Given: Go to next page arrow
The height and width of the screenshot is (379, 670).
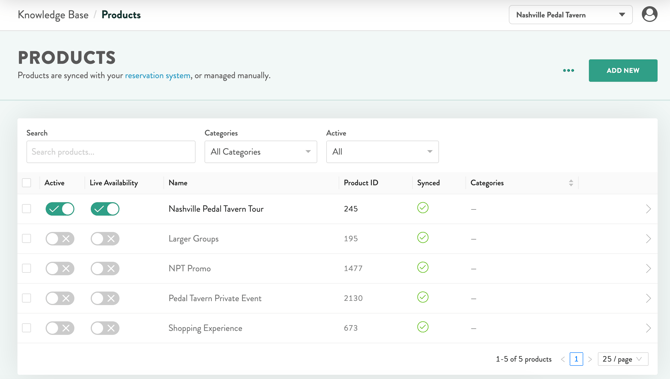Looking at the screenshot, I should coord(590,359).
